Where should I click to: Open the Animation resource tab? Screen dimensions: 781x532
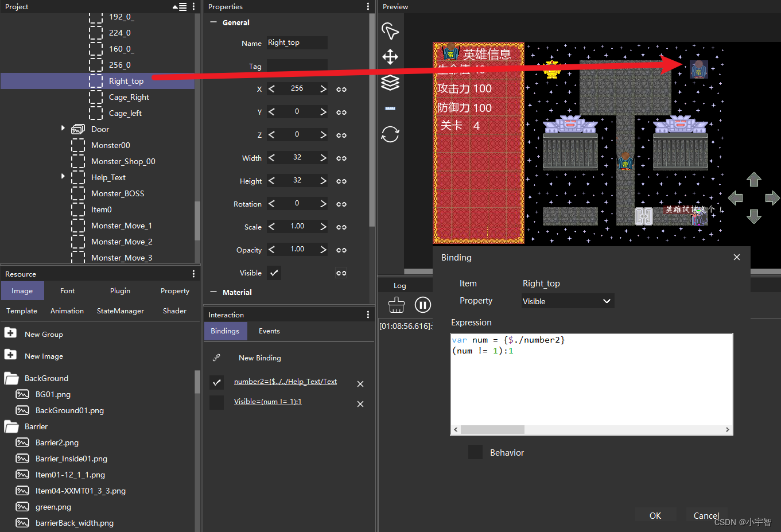click(67, 311)
